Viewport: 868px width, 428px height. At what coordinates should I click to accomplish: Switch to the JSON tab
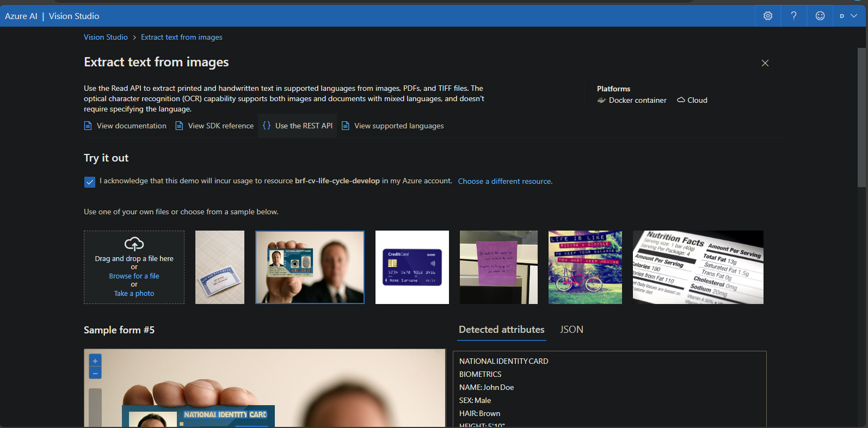571,330
